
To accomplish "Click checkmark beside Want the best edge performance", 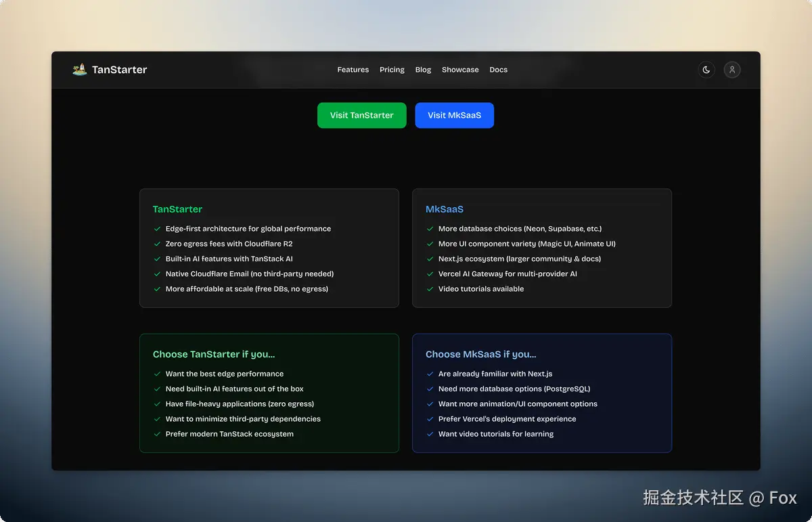I will (157, 374).
